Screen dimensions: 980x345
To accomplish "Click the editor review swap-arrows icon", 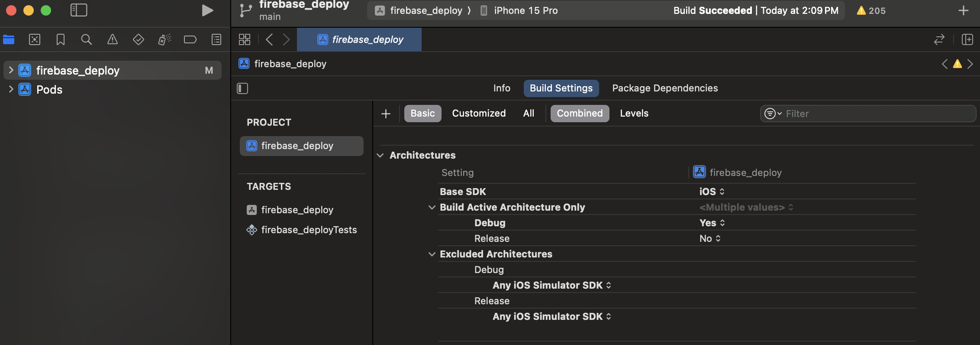I will [x=939, y=40].
